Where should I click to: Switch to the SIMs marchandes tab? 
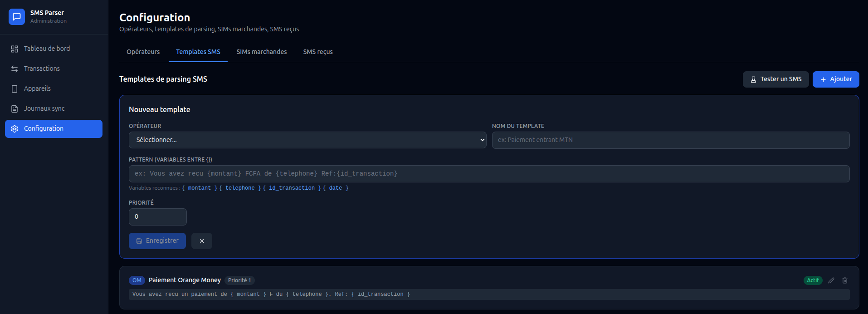(x=261, y=52)
